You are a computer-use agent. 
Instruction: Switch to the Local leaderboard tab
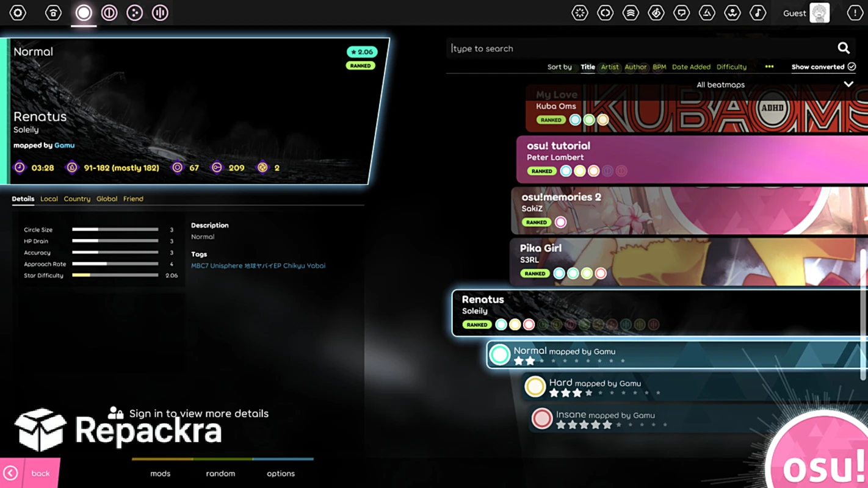point(49,199)
